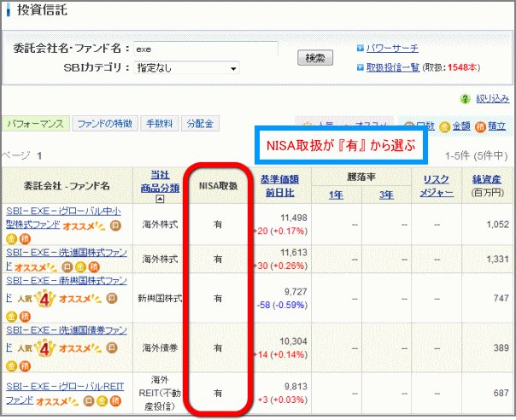Screen dimensions: 516x420
Task: Click the 金額 legend link
Action: [x=461, y=126]
